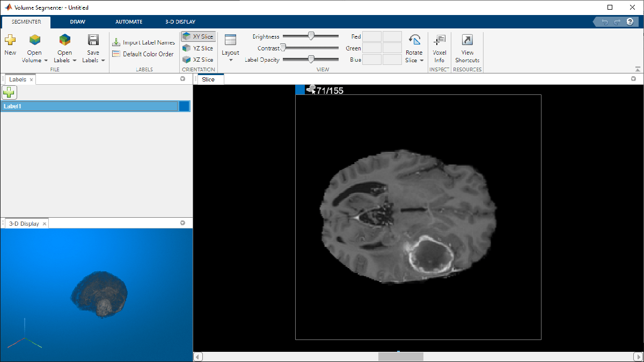Click the Layout icon
The height and width of the screenshot is (362, 644).
(231, 40)
